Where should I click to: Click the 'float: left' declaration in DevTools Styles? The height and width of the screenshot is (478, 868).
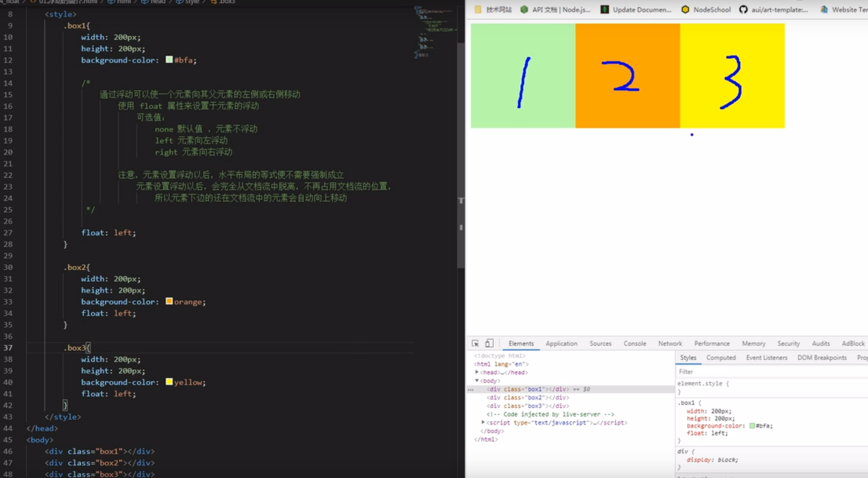[707, 433]
